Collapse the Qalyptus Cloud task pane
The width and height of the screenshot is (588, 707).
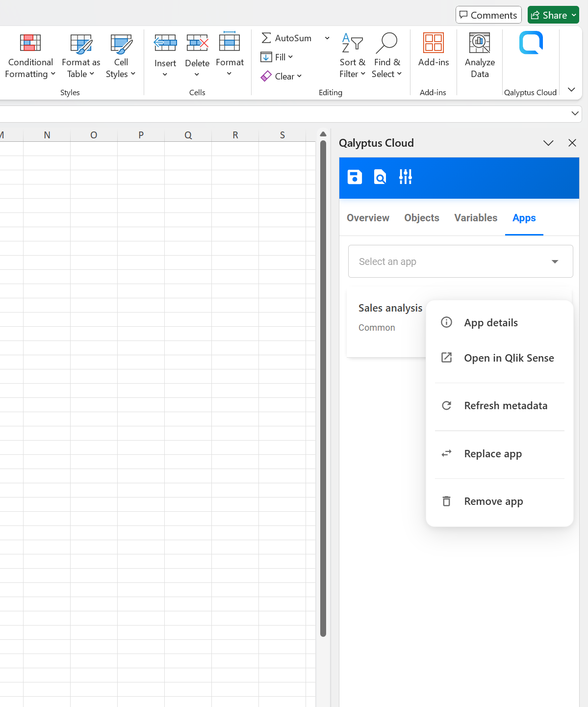[548, 143]
